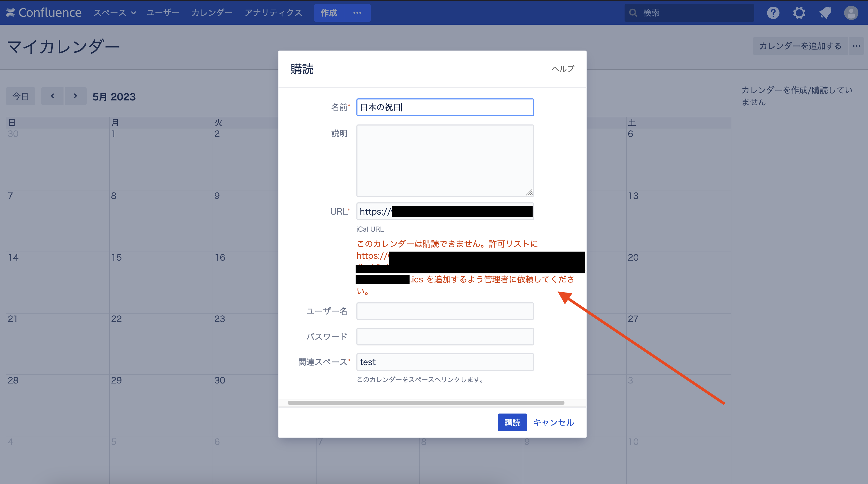The height and width of the screenshot is (484, 868).
Task: Click the description textarea resize handle
Action: (x=529, y=192)
